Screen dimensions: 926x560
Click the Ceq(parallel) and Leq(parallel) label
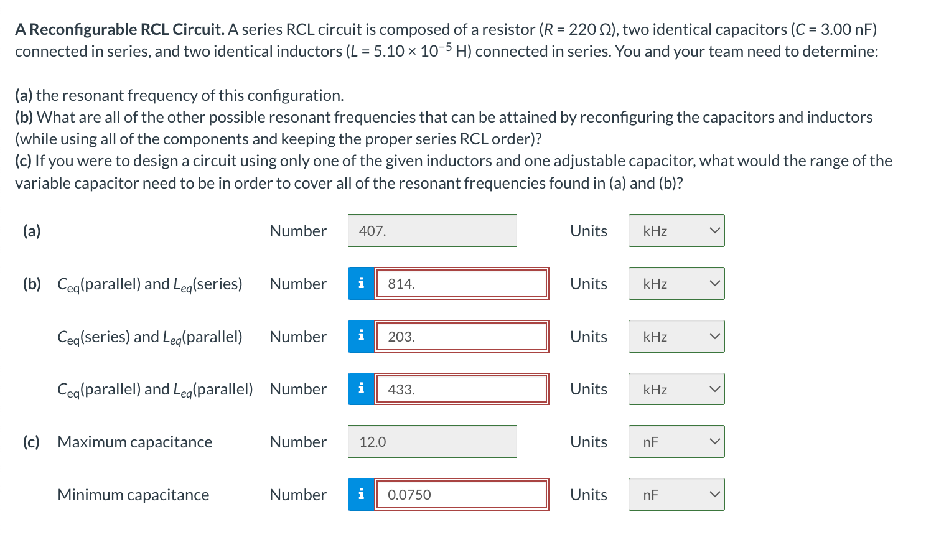[x=155, y=389]
